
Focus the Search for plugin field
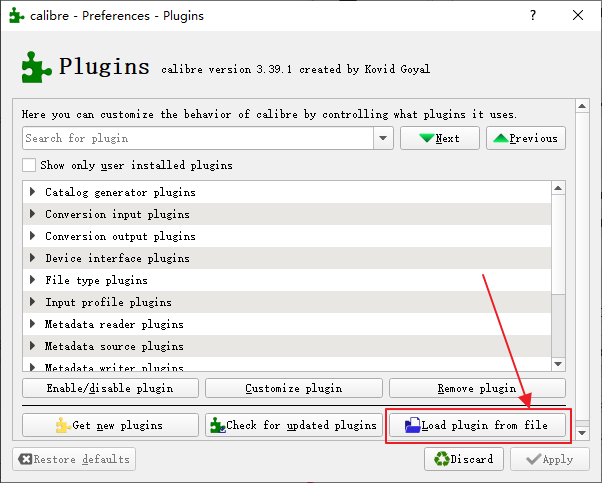click(198, 138)
